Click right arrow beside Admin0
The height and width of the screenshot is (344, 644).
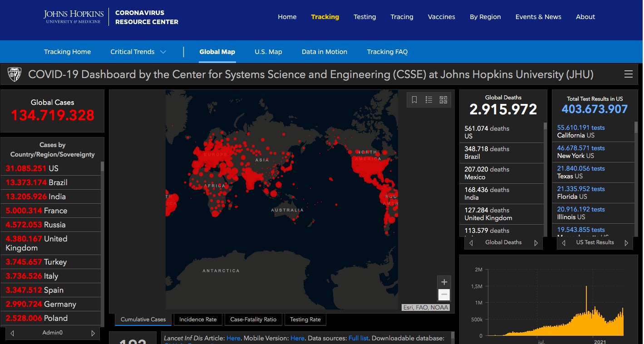click(x=93, y=333)
